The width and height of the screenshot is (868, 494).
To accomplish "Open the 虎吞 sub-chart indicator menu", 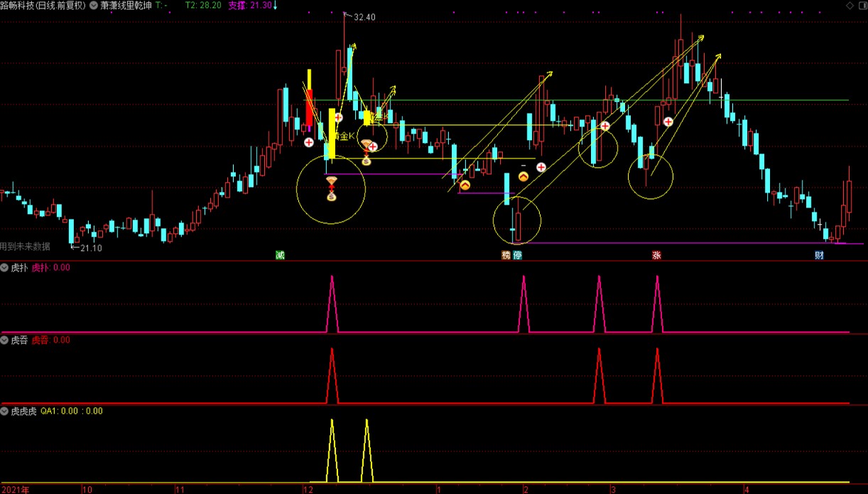I will [x=5, y=340].
